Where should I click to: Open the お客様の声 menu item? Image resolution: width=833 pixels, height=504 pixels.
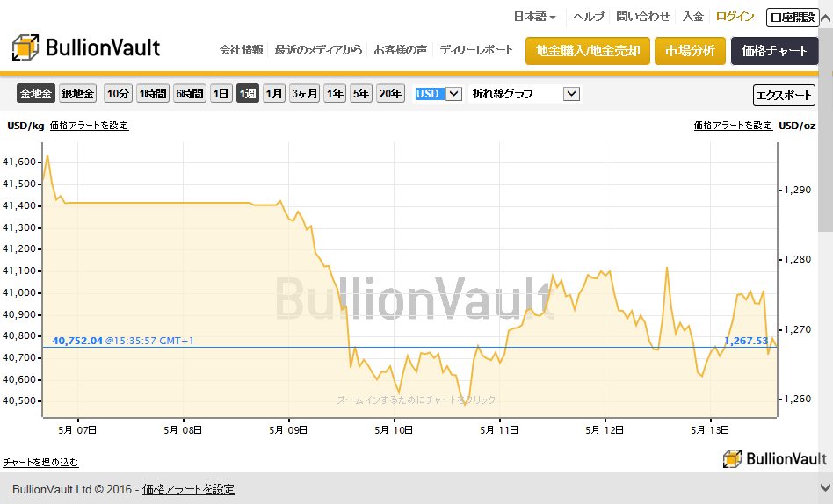[400, 50]
